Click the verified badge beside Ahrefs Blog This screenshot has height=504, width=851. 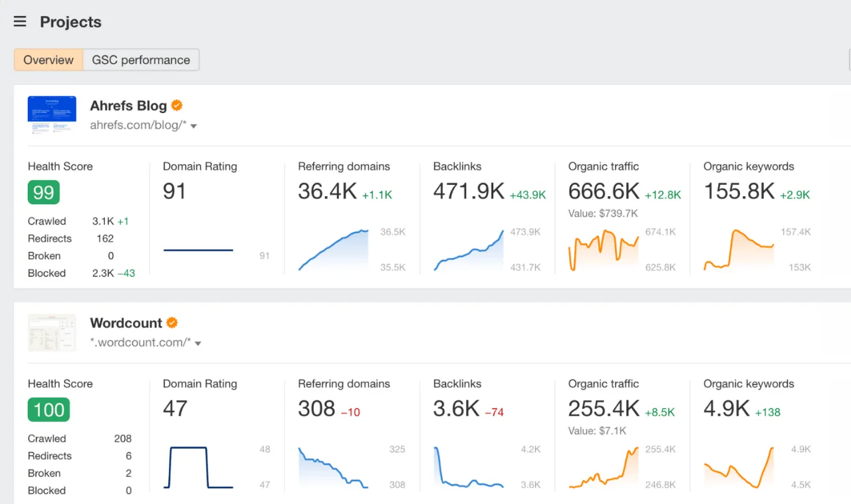tap(177, 105)
